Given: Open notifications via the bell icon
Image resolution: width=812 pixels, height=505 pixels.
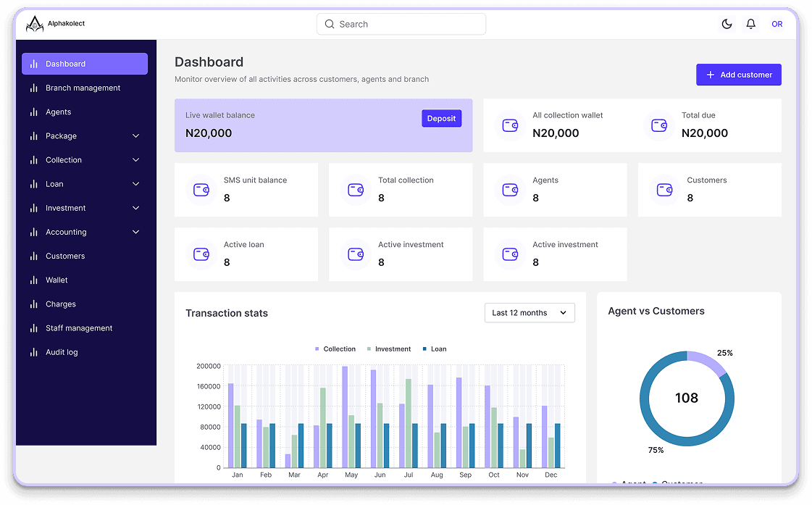Looking at the screenshot, I should tap(751, 23).
